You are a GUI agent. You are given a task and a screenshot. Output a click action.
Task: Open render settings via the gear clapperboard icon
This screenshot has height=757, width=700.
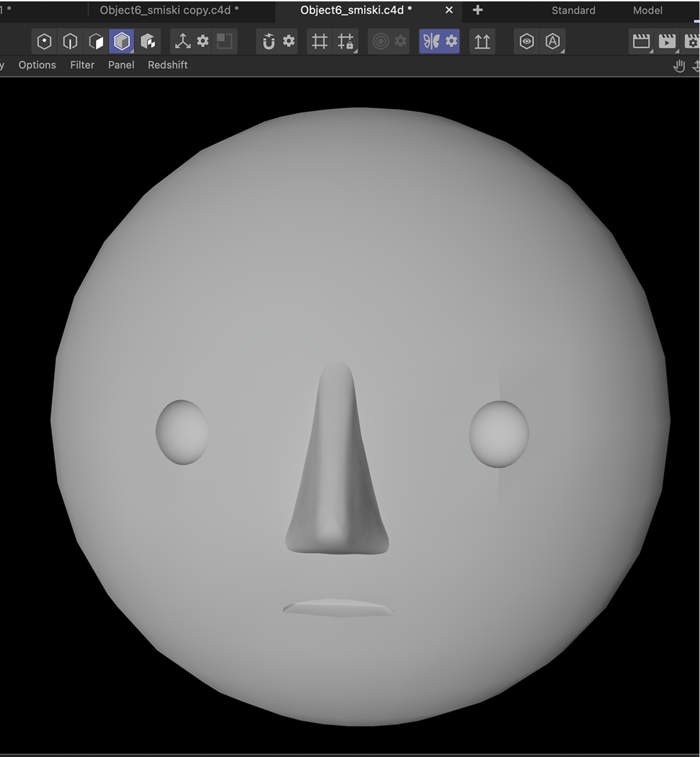pos(692,41)
